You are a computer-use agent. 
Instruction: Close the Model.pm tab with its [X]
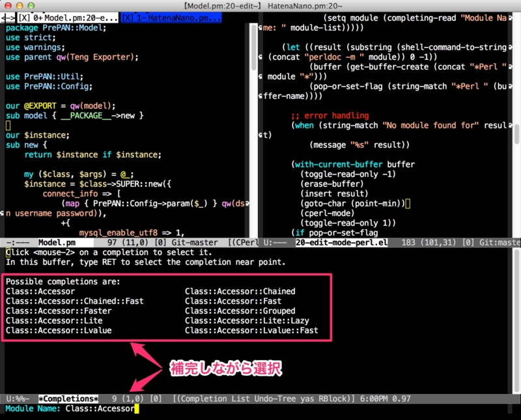(x=24, y=18)
